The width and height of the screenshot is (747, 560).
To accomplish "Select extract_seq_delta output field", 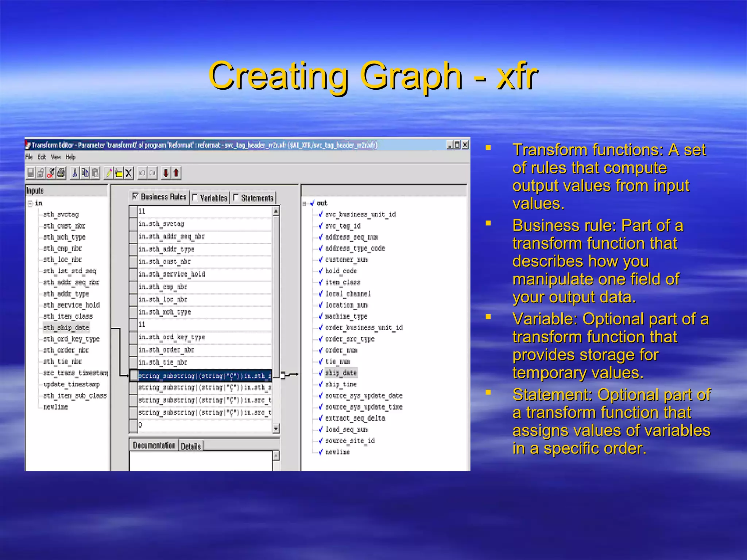I will pyautogui.click(x=355, y=418).
